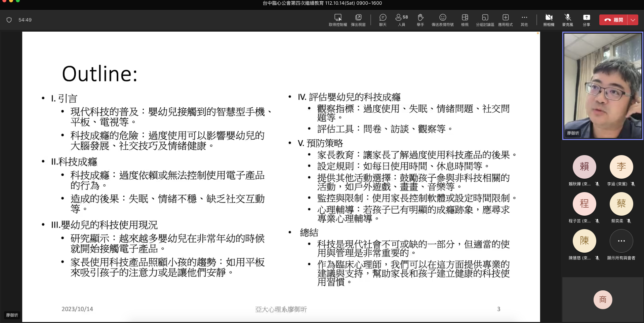Click the red Leave (離開) button
644x323 pixels.
click(x=613, y=20)
